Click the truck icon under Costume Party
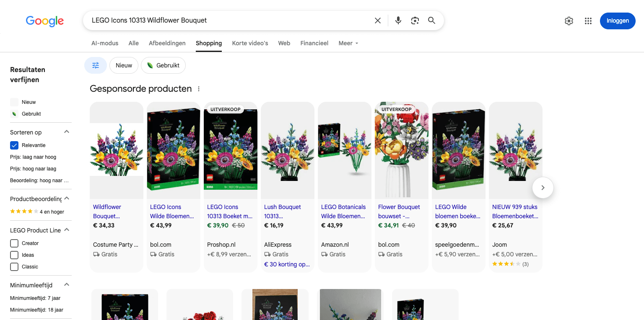Image resolution: width=644 pixels, height=320 pixels. coord(96,254)
